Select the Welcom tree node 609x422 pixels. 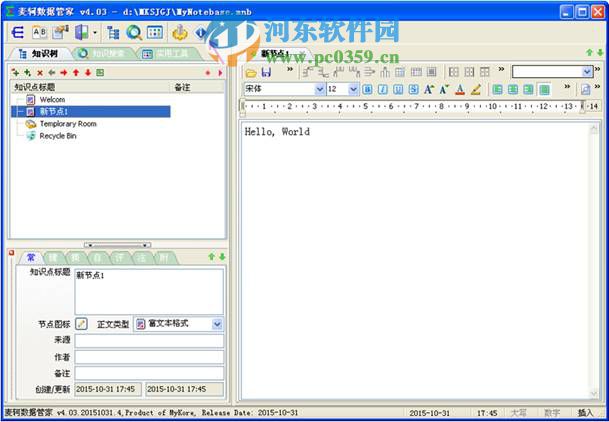[52, 100]
